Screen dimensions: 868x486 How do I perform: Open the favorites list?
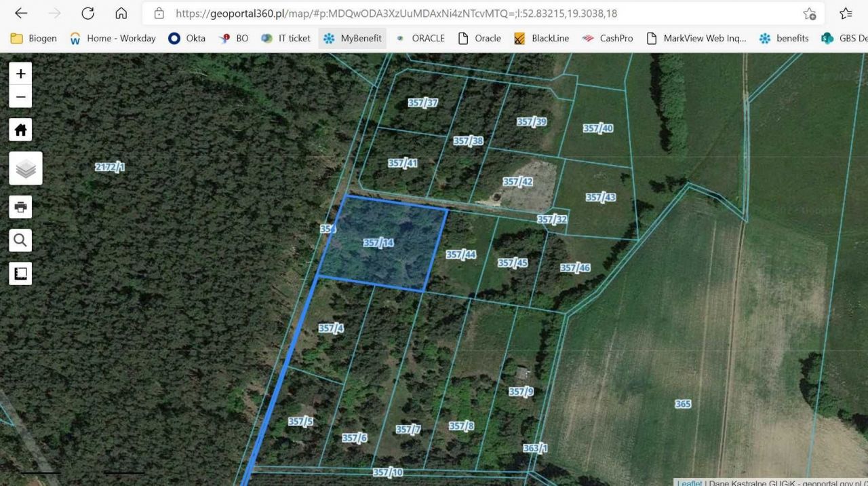pos(846,14)
